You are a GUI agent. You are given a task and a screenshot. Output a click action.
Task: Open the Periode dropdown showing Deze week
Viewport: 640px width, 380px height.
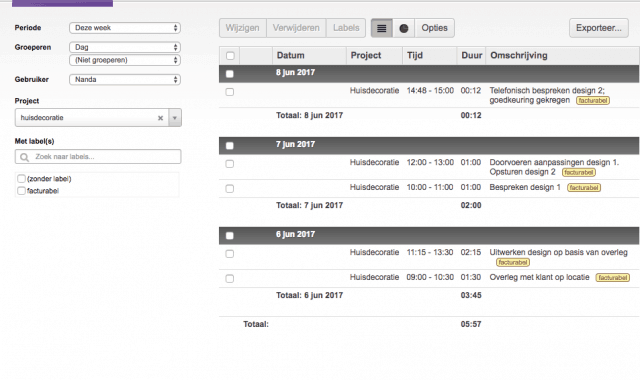click(125, 28)
